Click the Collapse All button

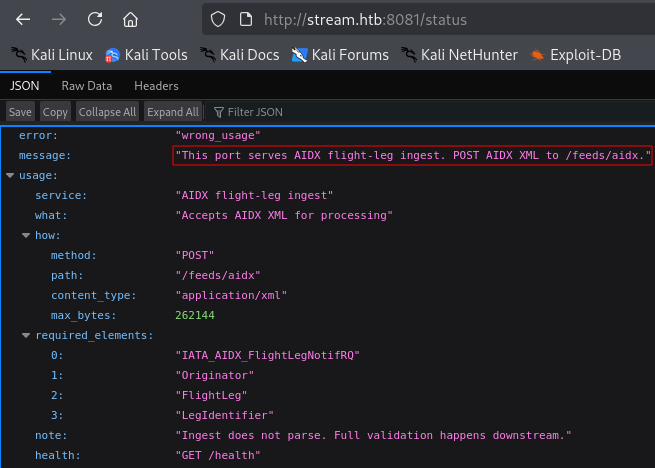point(107,112)
